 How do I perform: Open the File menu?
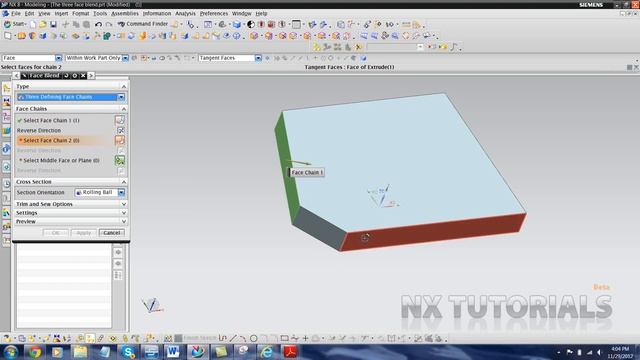pyautogui.click(x=16, y=13)
